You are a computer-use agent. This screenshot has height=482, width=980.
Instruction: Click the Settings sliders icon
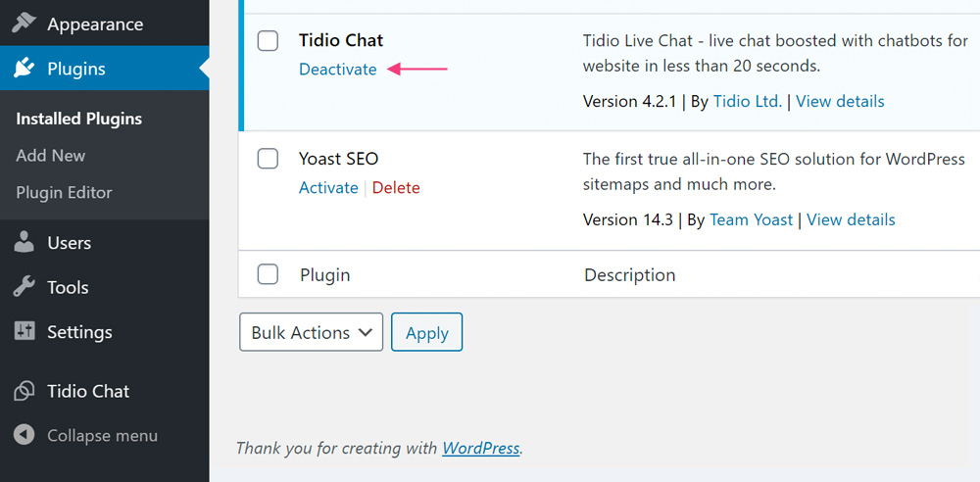[x=24, y=331]
